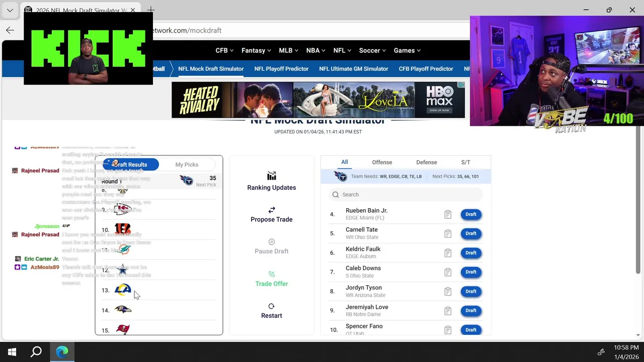Select the Rams logo at pick 13
This screenshot has height=362, width=644.
pyautogui.click(x=123, y=290)
